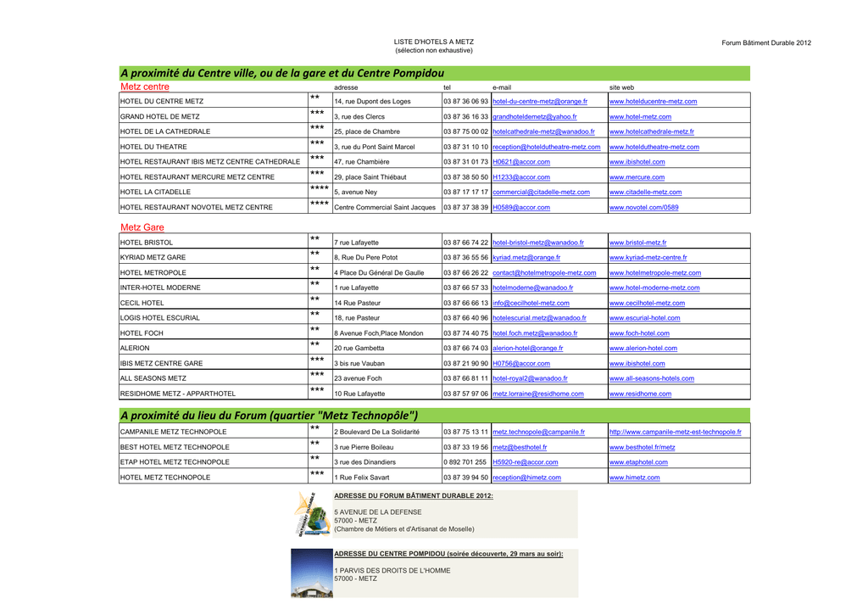Viewport: 868px width, 615px height.
Task: Click alerion-hotel@orange.fr email
Action: pyautogui.click(x=527, y=349)
